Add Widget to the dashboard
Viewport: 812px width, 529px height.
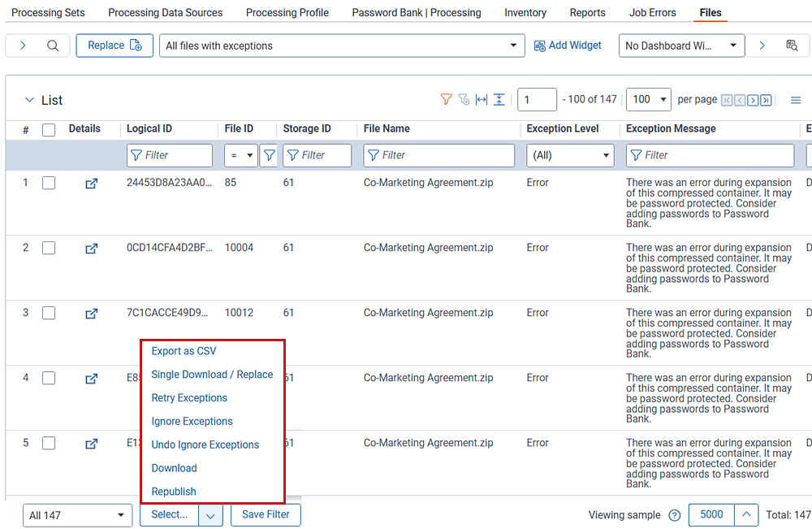[568, 45]
